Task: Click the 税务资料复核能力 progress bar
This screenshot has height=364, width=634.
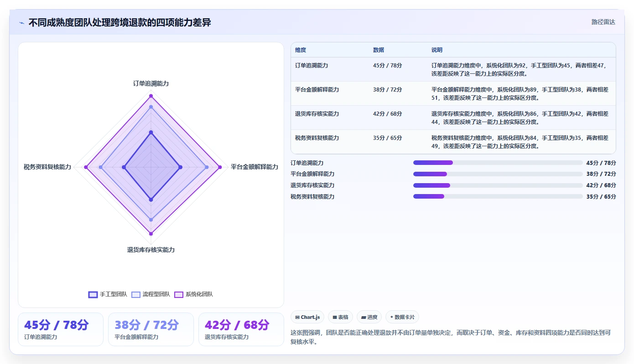Action: click(498, 196)
